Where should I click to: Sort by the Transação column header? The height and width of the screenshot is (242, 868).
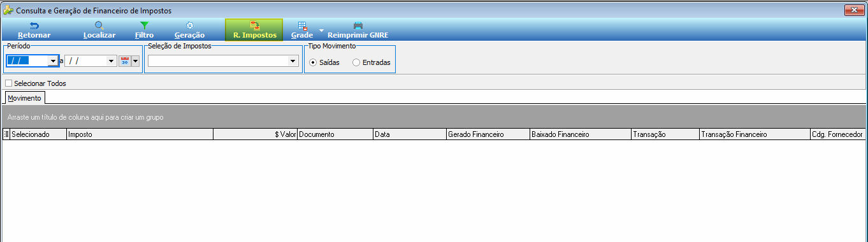[x=665, y=134]
